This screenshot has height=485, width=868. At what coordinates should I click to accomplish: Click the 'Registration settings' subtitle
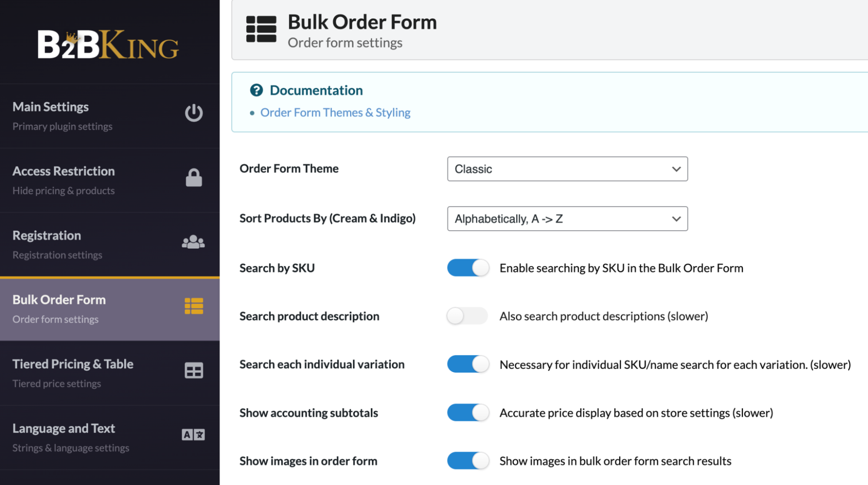pos(57,255)
